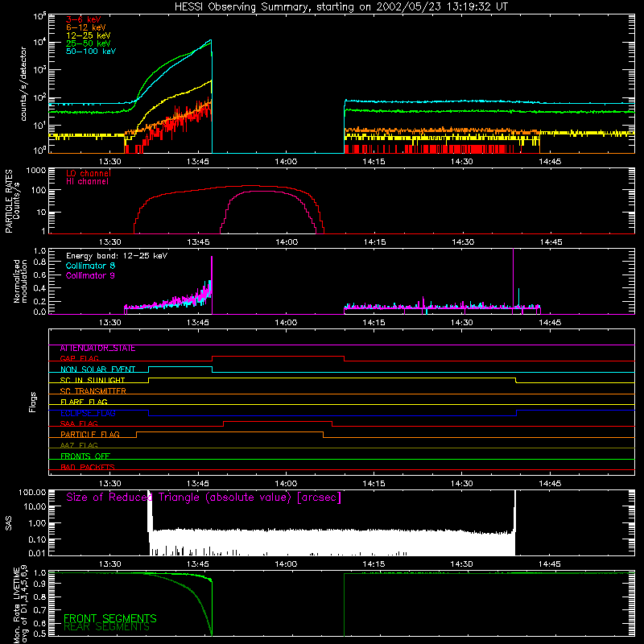Click the GAP_FLAG label

pyautogui.click(x=79, y=358)
